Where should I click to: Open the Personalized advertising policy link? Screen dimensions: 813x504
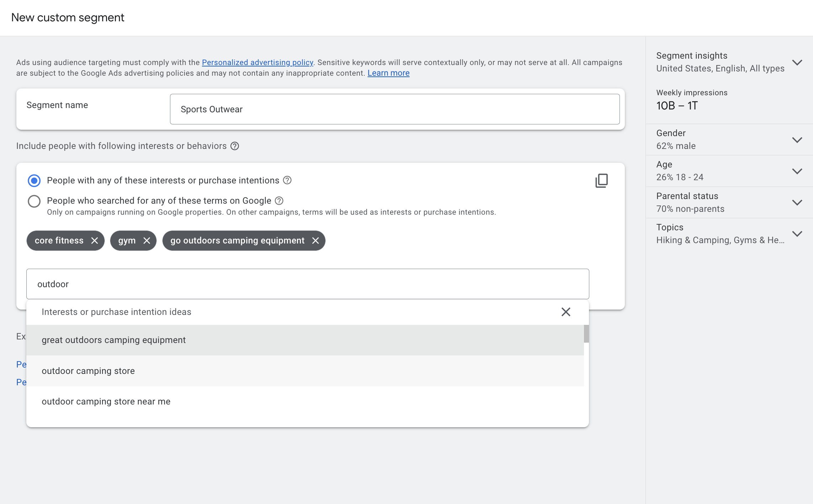tap(257, 62)
